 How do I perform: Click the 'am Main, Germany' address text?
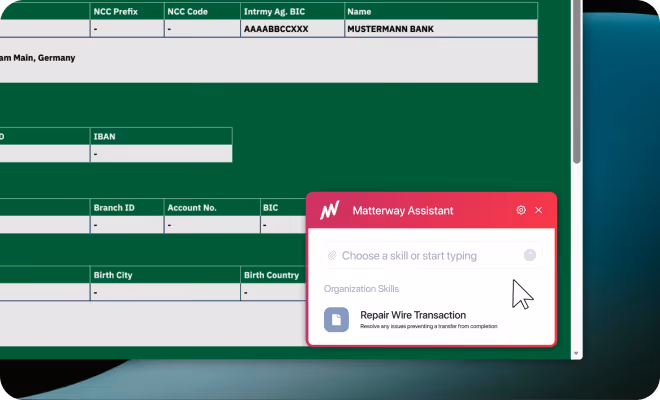pos(37,58)
